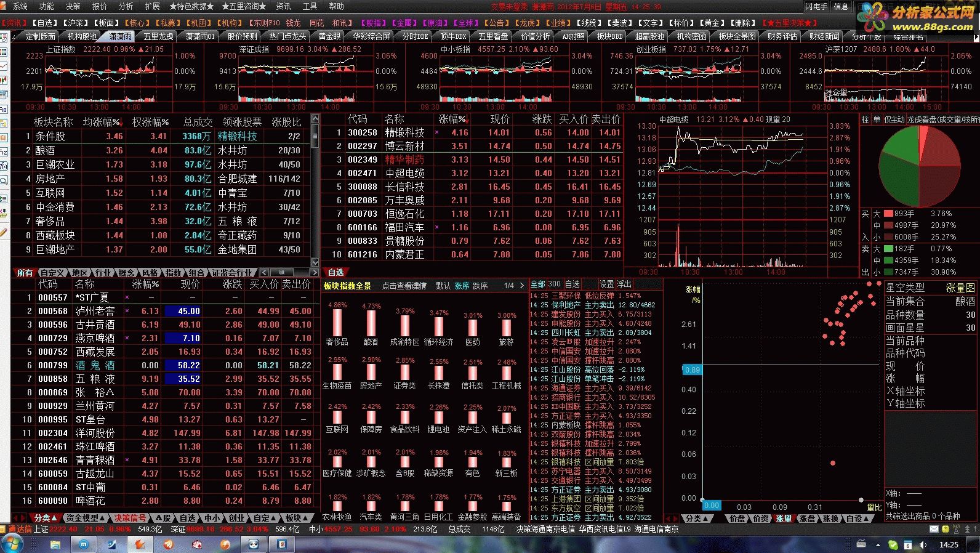Open 设置 in the alerts panel

coord(607,284)
